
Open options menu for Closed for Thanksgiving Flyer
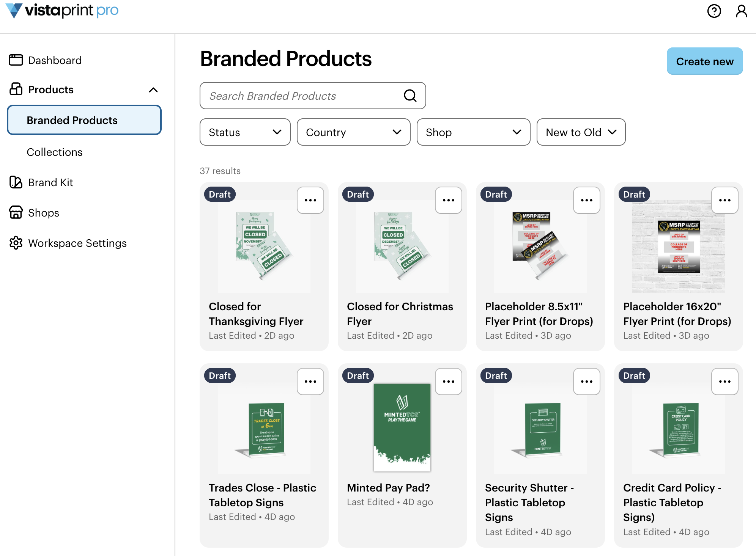coord(310,200)
